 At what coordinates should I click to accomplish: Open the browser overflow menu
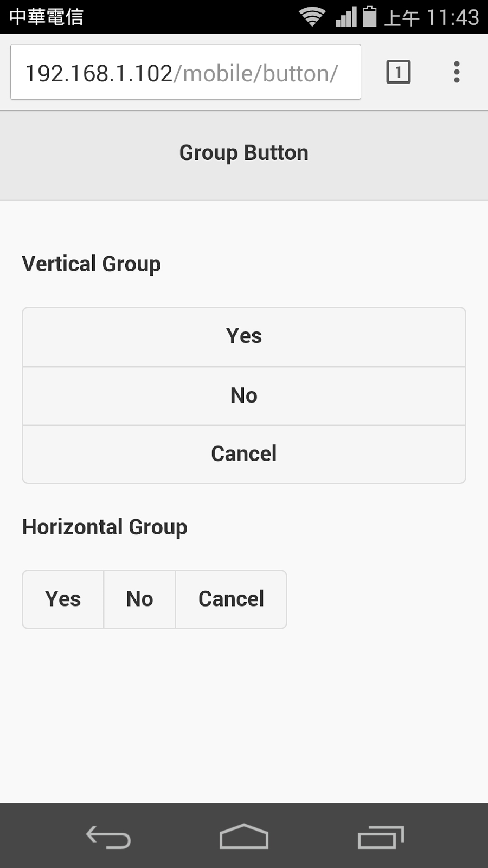tap(457, 72)
